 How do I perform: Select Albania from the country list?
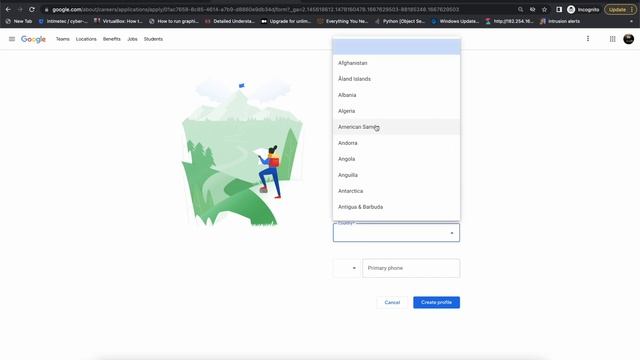coord(396,95)
